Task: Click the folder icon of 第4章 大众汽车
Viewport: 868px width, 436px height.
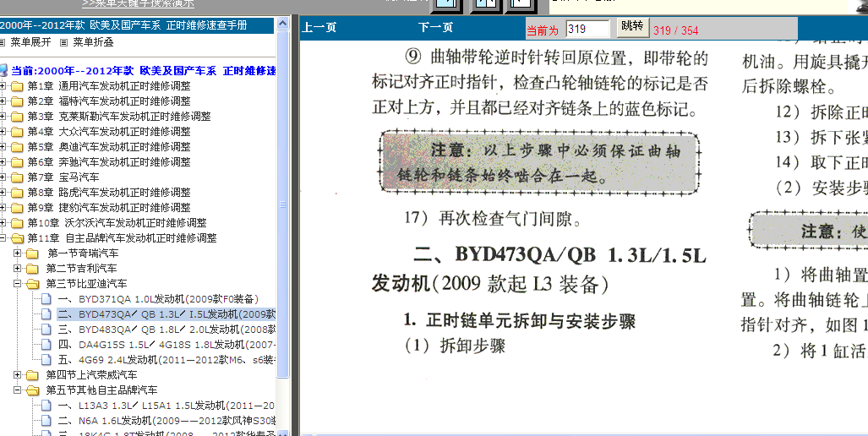Action: point(17,132)
